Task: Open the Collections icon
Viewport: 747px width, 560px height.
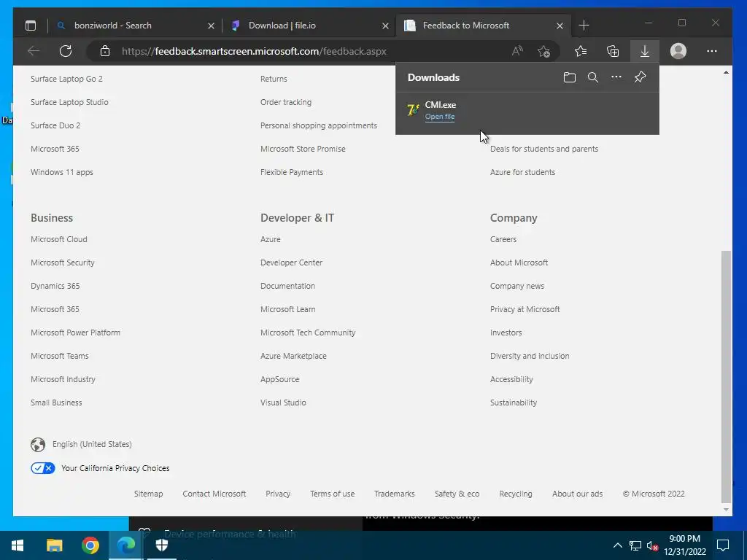Action: pyautogui.click(x=613, y=51)
